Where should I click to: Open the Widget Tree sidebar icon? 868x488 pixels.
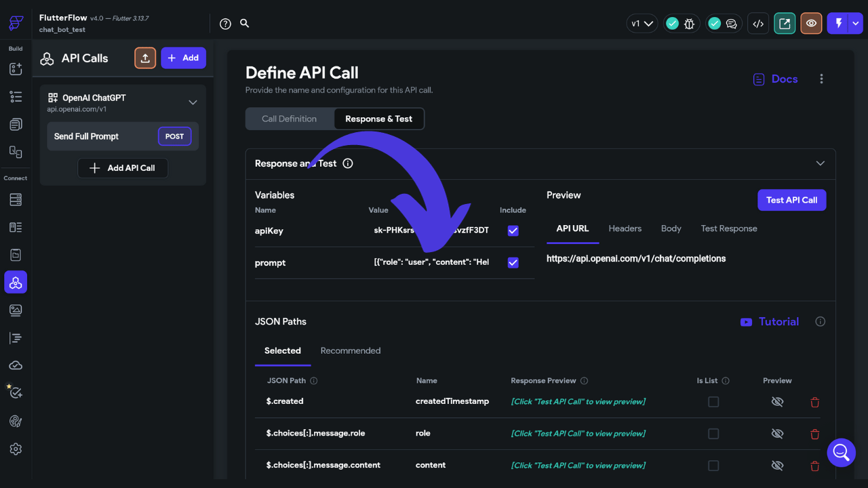pos(16,97)
